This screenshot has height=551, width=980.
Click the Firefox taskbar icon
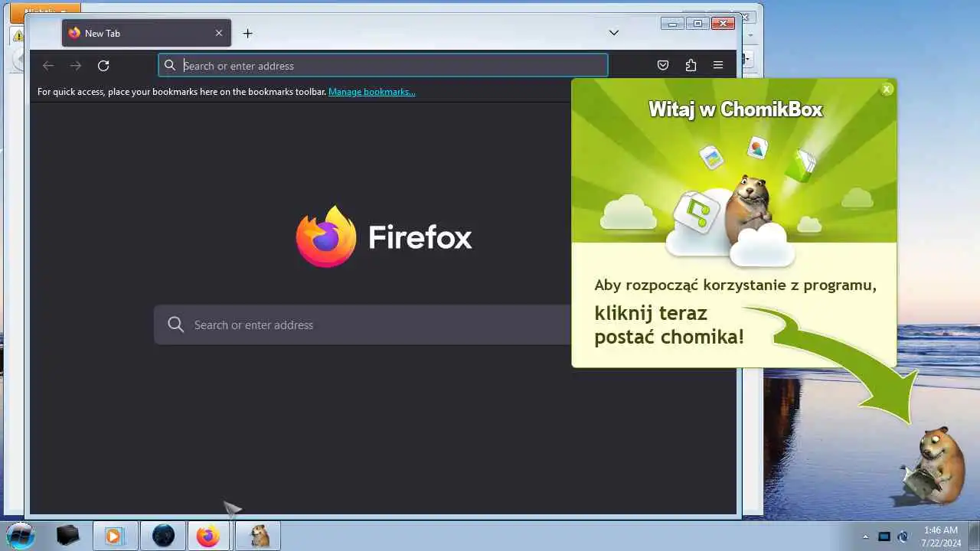click(x=208, y=536)
